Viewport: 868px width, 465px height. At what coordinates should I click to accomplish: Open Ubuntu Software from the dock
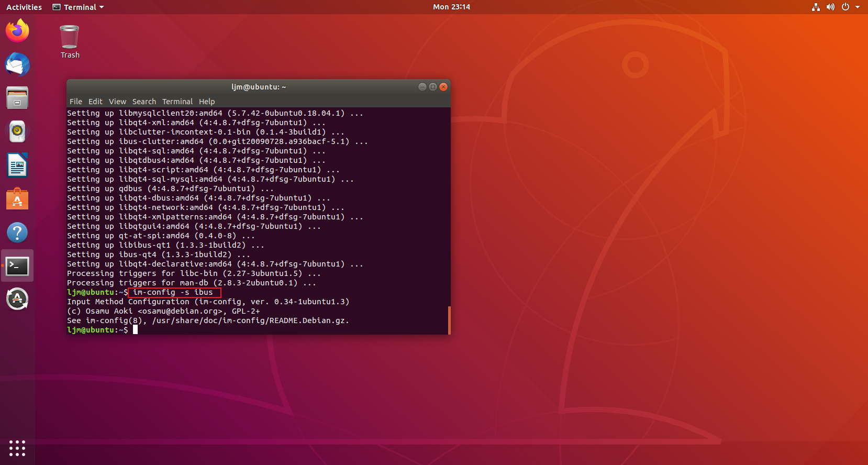click(17, 199)
